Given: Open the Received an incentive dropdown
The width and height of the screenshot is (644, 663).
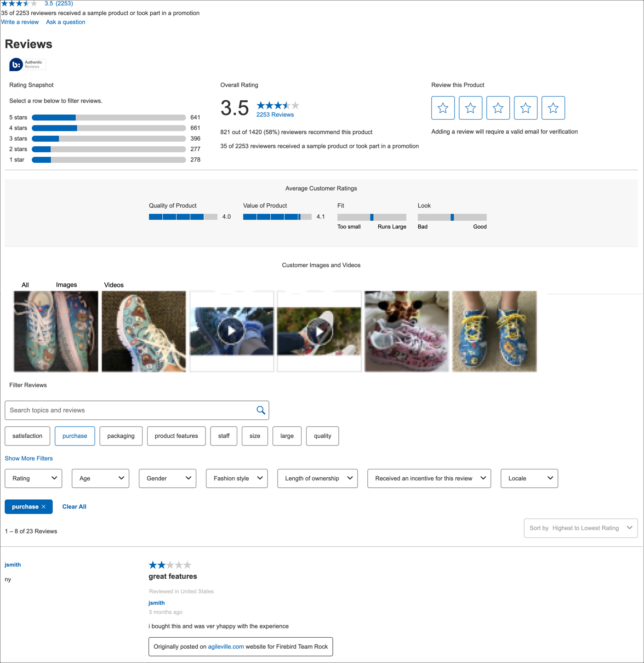Looking at the screenshot, I should click(429, 478).
